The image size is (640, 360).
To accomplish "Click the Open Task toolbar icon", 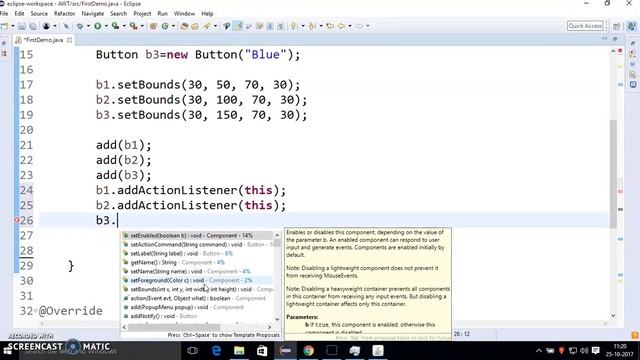I will point(195,26).
